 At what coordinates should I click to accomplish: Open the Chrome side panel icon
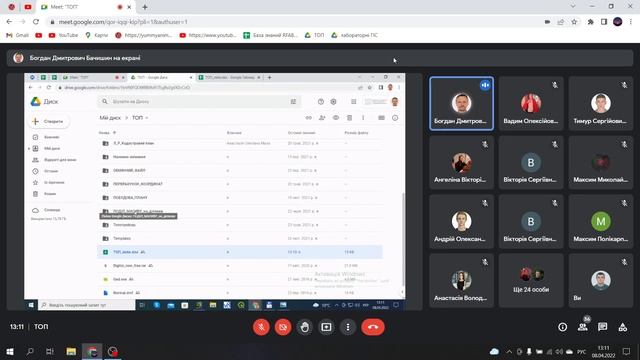coord(604,22)
